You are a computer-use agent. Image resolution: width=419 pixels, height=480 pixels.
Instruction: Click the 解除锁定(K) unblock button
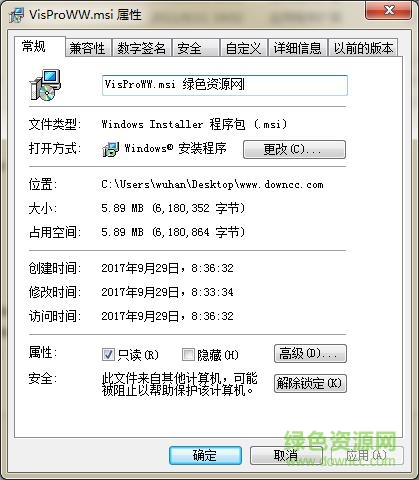point(310,383)
